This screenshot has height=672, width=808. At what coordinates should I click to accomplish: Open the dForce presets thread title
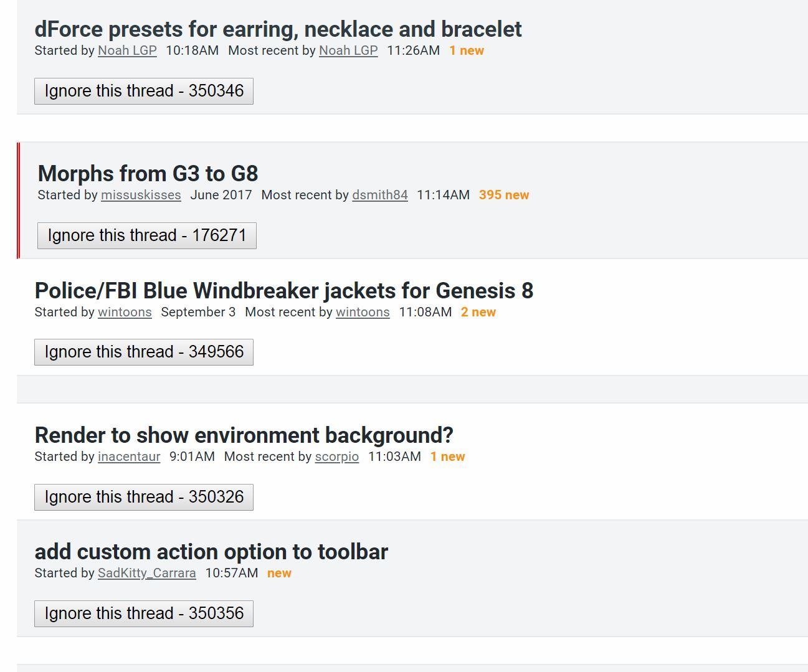tap(278, 29)
